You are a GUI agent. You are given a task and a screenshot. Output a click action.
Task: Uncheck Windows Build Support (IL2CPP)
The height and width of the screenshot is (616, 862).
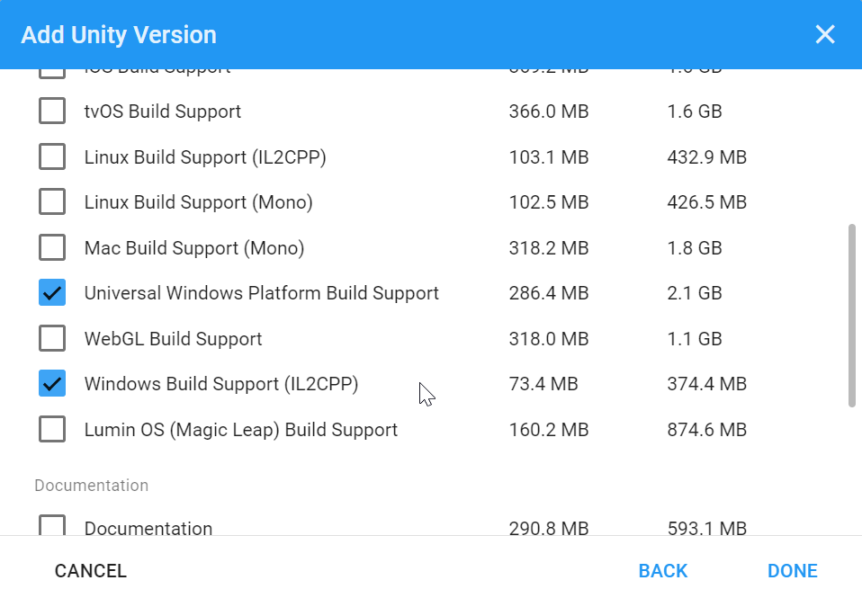(51, 383)
